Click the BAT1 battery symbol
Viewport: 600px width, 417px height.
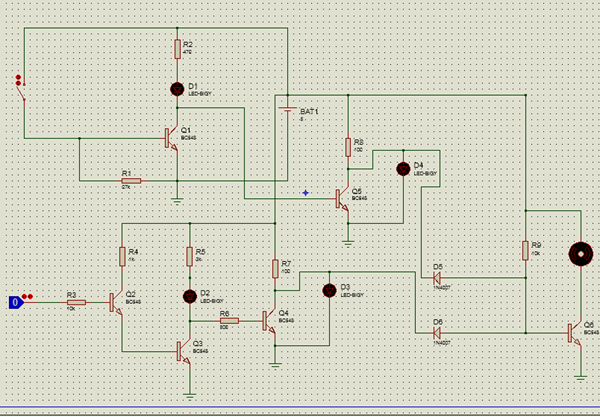[x=287, y=111]
